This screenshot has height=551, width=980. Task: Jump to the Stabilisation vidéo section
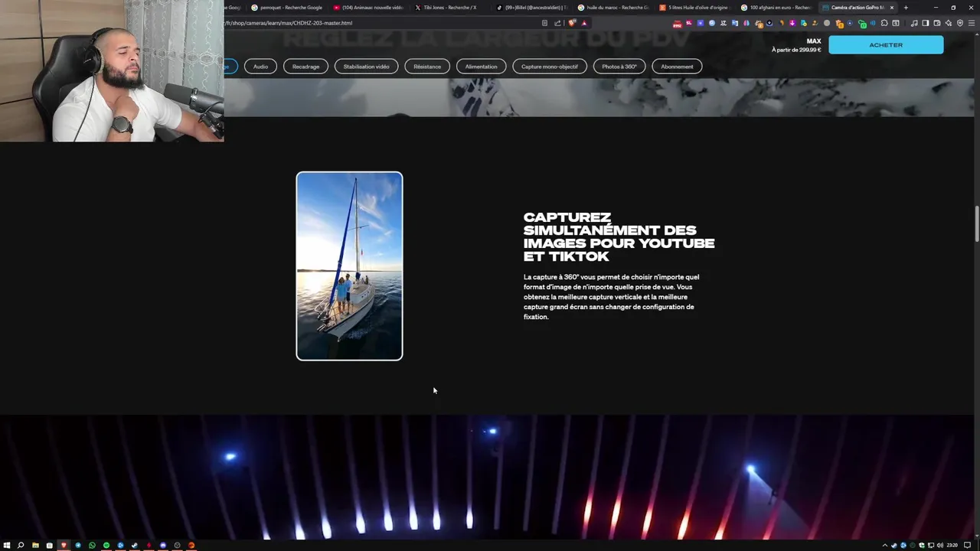(x=366, y=67)
